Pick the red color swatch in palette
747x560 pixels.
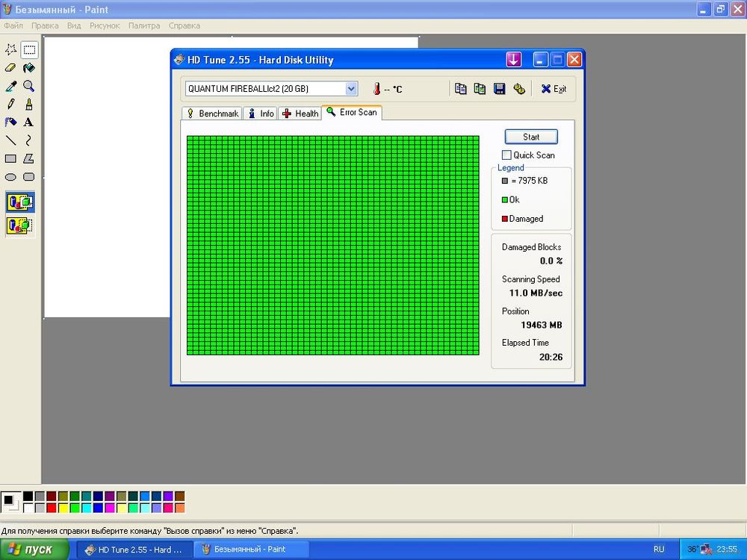tap(51, 508)
